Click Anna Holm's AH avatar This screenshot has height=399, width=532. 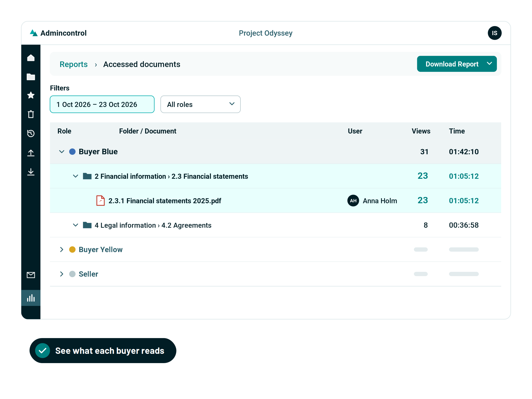(353, 201)
